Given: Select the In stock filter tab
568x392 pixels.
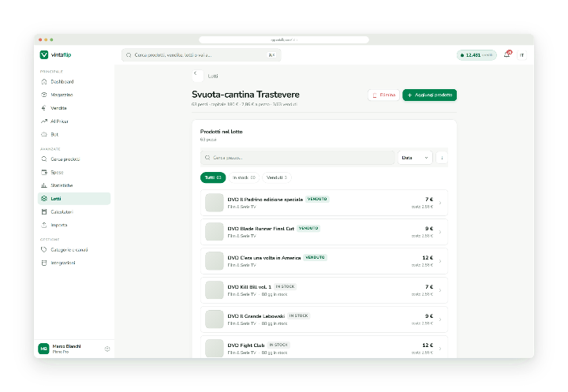Looking at the screenshot, I should 244,177.
